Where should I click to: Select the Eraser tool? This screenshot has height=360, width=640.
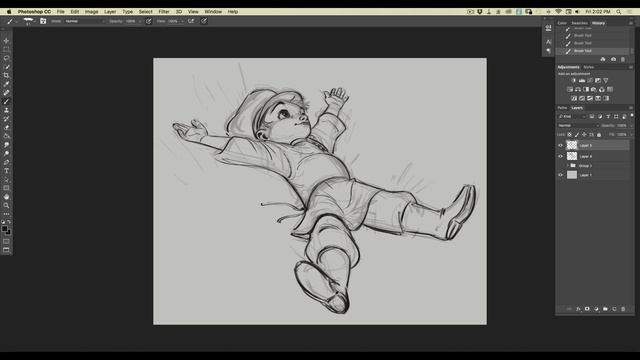coord(6,127)
